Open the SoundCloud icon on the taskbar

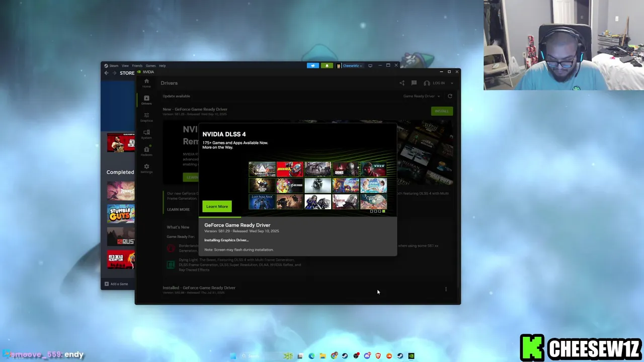(x=389, y=356)
